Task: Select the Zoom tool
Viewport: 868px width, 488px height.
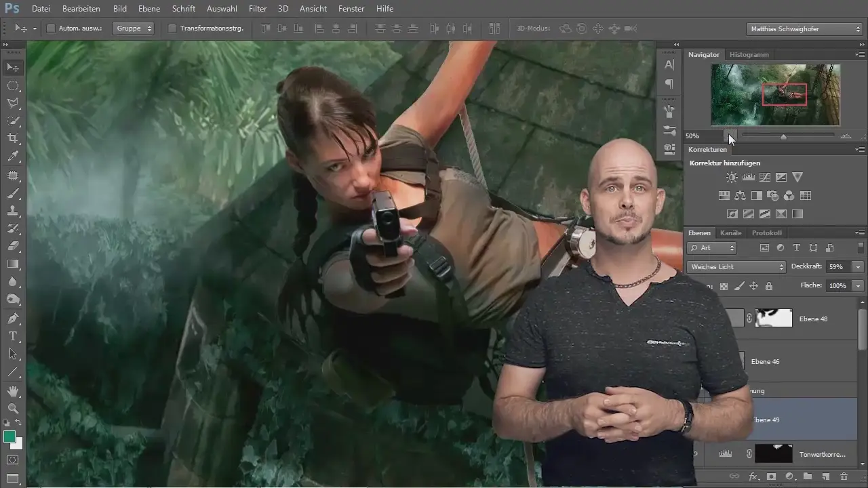Action: (13, 409)
